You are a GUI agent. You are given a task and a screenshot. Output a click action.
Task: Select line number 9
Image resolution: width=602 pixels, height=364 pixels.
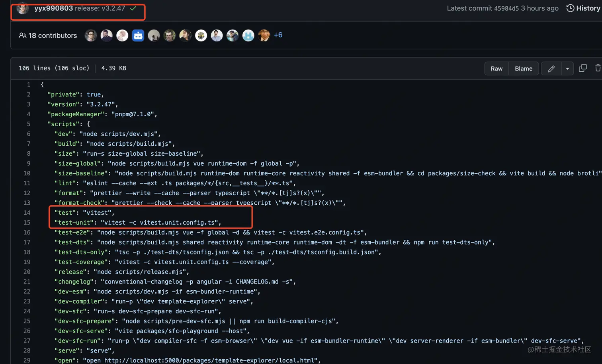pyautogui.click(x=29, y=163)
